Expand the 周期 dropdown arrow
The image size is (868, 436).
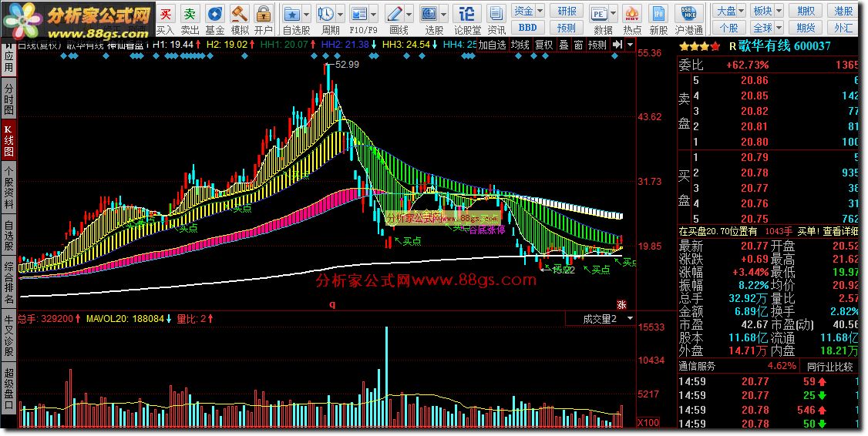click(x=341, y=15)
